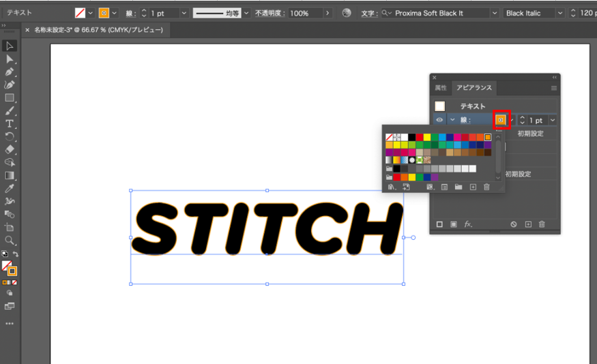Click the 不透明度 opacity link
The image size is (597, 364).
(x=270, y=13)
